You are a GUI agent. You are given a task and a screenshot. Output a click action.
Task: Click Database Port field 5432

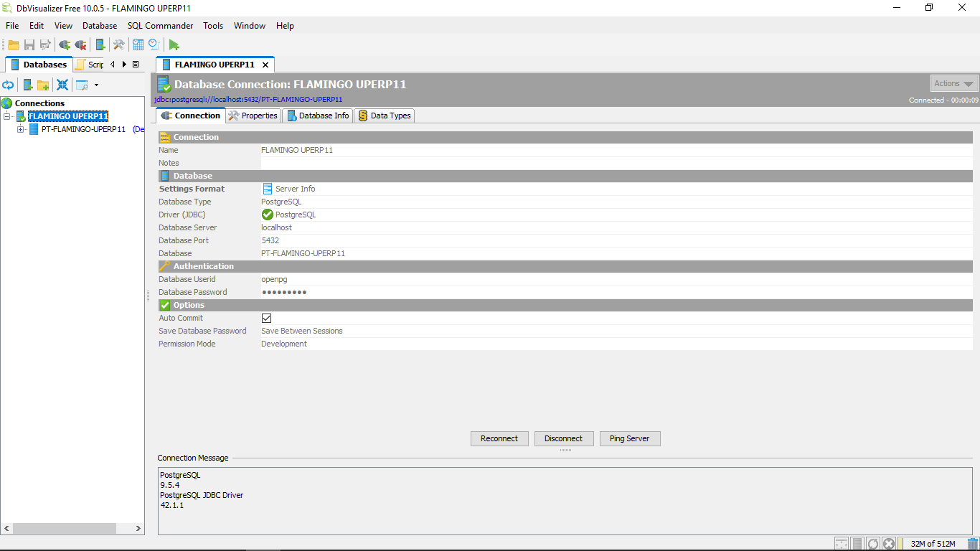click(616, 240)
